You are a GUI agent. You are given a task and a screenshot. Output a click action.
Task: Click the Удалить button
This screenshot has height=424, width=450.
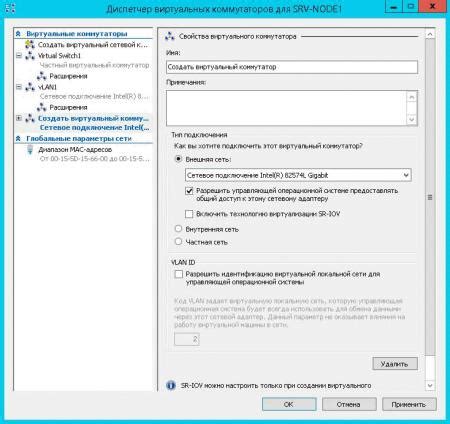(395, 364)
